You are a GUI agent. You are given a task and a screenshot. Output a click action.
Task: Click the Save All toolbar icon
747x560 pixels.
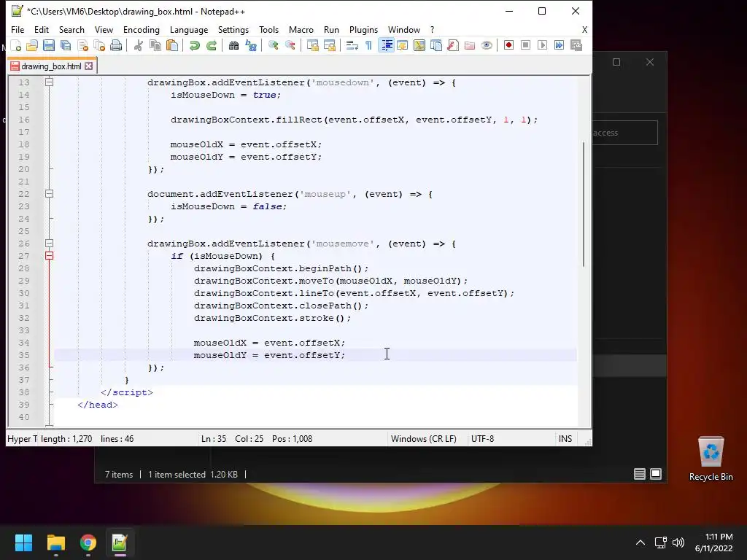tap(65, 45)
